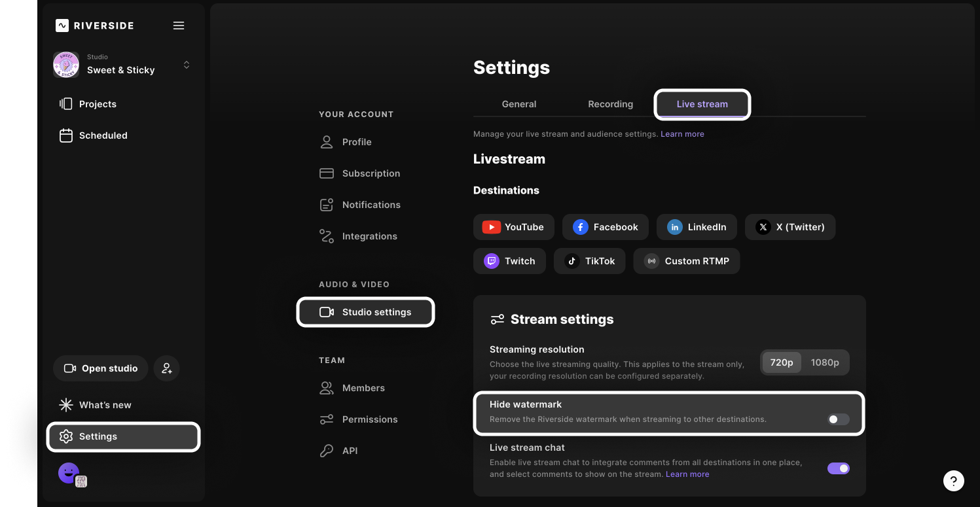Click the Riverside logo icon
The height and width of the screenshot is (507, 980).
62,26
